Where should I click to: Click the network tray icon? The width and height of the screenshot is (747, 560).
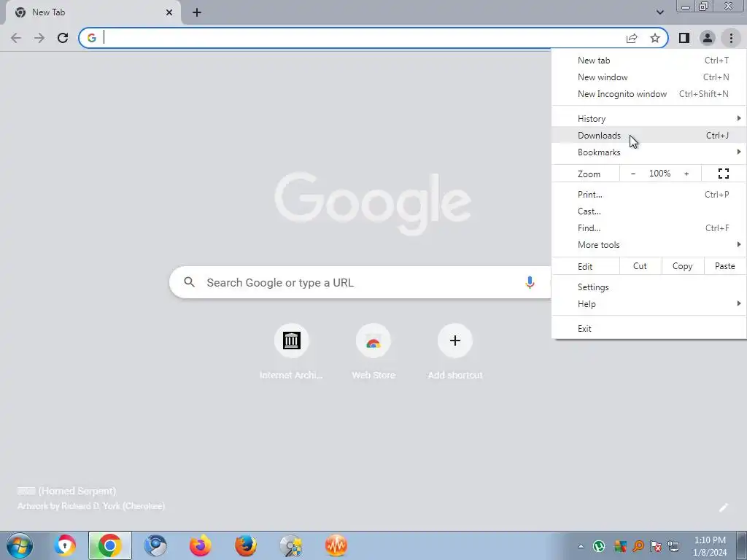pyautogui.click(x=673, y=546)
